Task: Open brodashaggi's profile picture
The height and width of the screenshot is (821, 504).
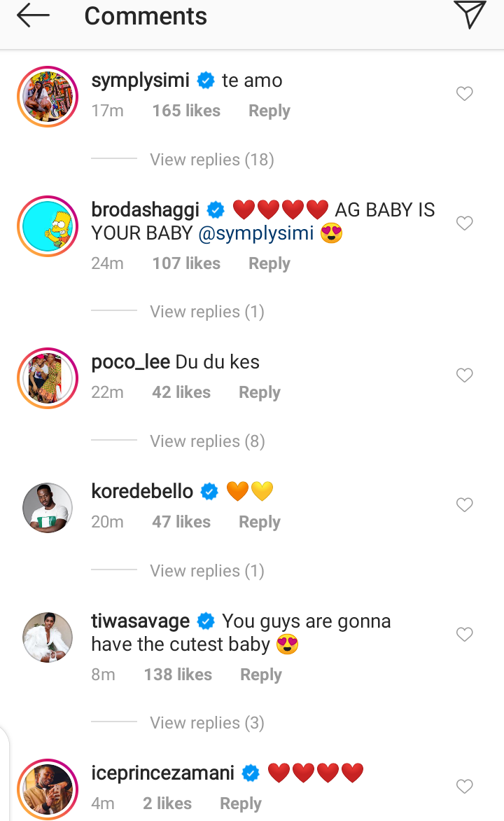Action: tap(47, 226)
